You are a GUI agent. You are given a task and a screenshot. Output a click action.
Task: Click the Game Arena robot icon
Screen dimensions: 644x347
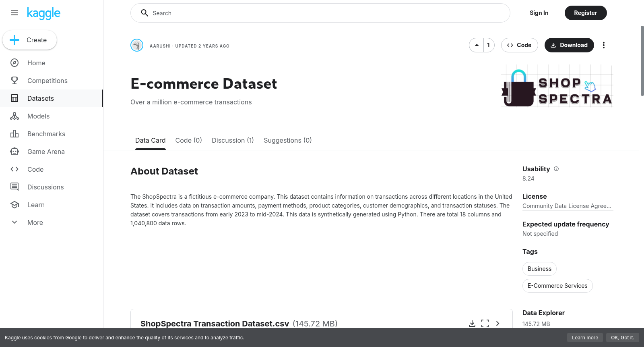click(14, 152)
